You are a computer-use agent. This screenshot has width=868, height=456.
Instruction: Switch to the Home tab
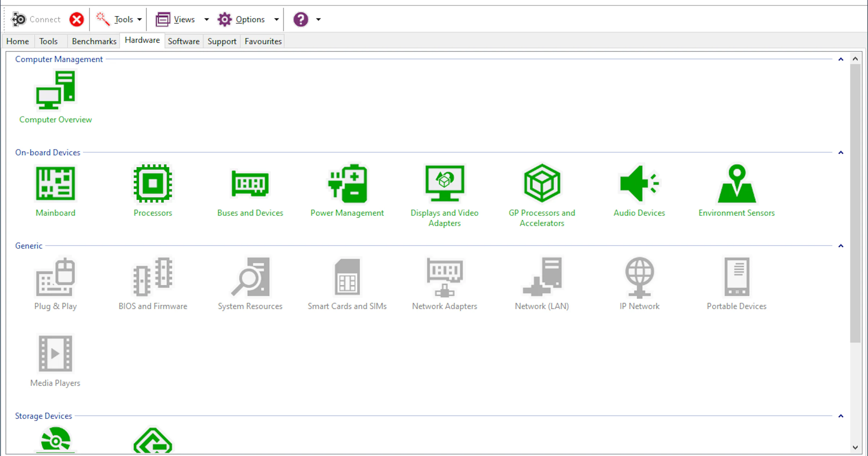point(18,41)
